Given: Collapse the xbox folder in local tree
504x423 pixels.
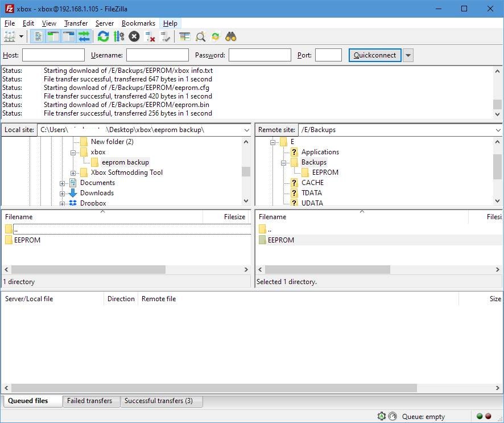Looking at the screenshot, I should [73, 153].
